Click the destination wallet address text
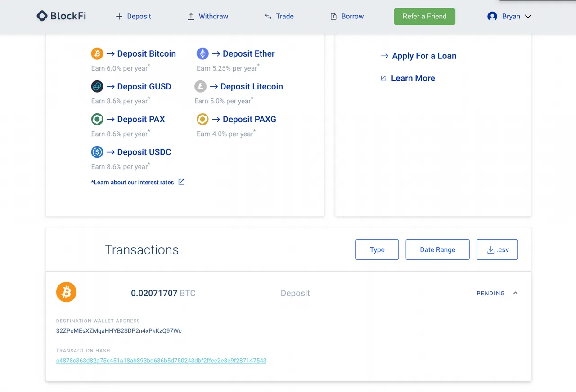576x392 pixels. [x=119, y=331]
